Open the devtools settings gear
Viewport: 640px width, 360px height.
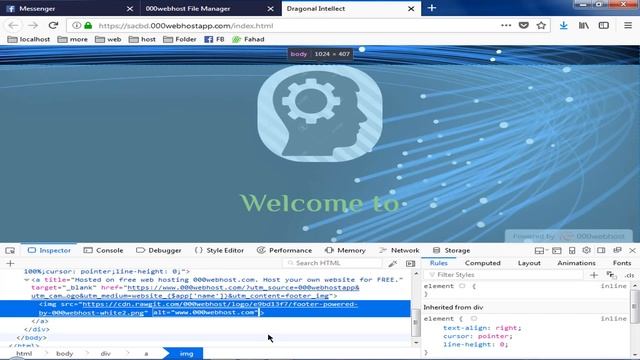click(x=587, y=250)
